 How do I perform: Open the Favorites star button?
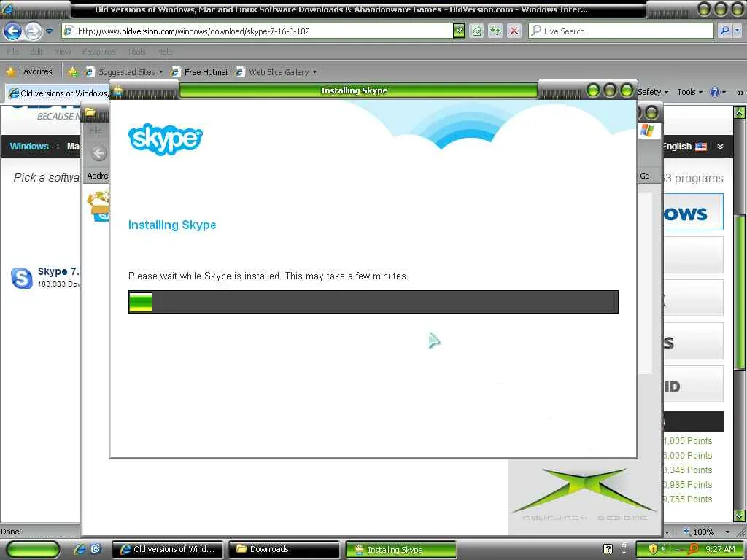(x=29, y=71)
